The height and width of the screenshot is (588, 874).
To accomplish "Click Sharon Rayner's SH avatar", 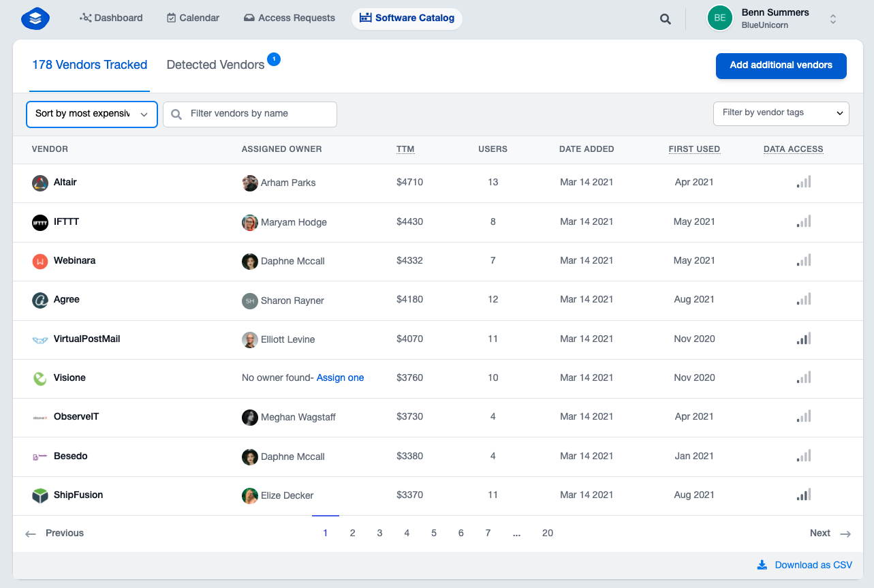I will (250, 300).
